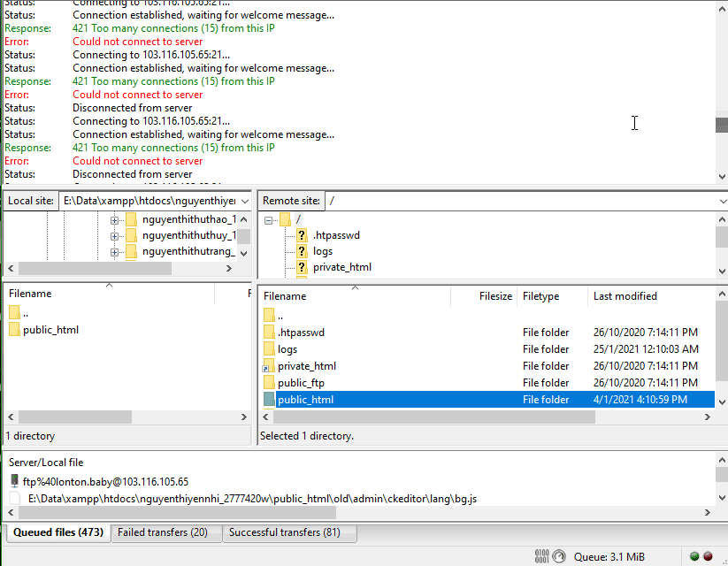The image size is (728, 566).
Task: Click the private_html folder icon in remote list
Action: click(x=268, y=365)
